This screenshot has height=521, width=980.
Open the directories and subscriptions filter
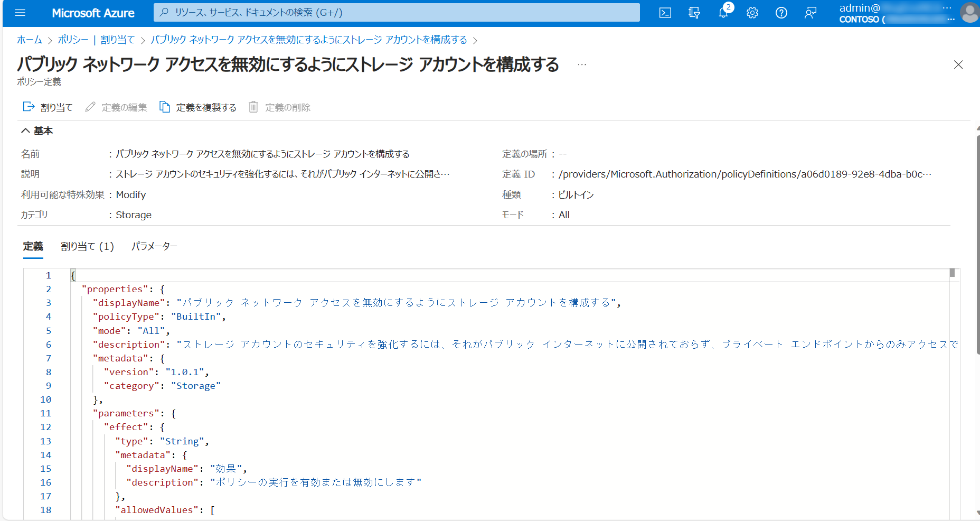[694, 13]
